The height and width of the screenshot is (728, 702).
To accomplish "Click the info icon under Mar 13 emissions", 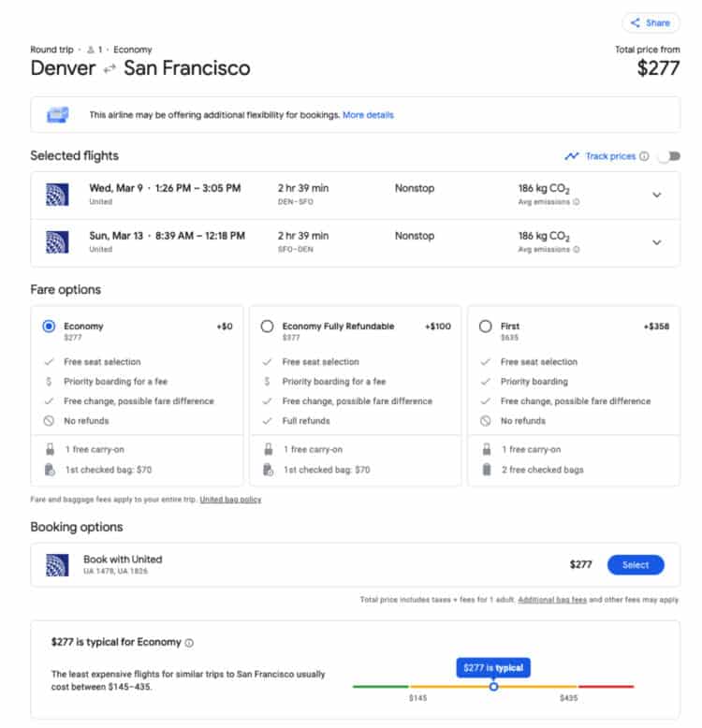I will [576, 249].
